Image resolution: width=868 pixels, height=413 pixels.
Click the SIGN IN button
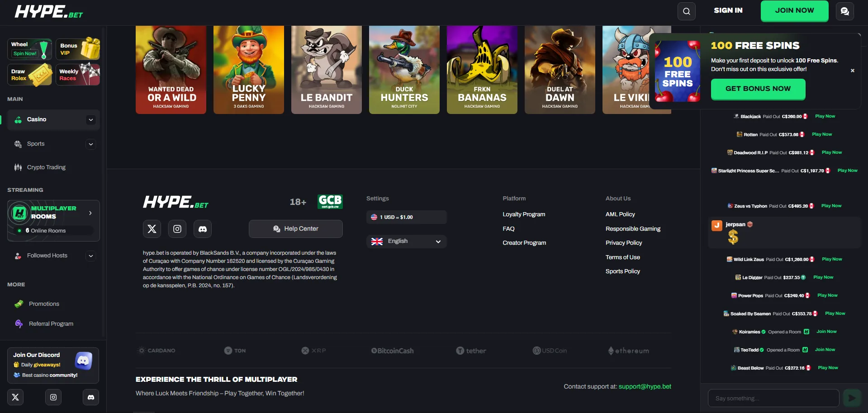coord(728,10)
